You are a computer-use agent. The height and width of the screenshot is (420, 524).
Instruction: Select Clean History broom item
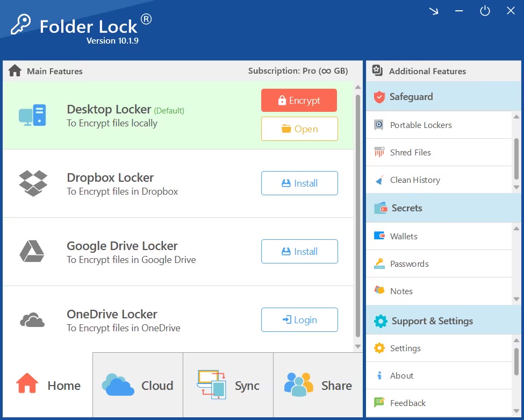tap(414, 180)
